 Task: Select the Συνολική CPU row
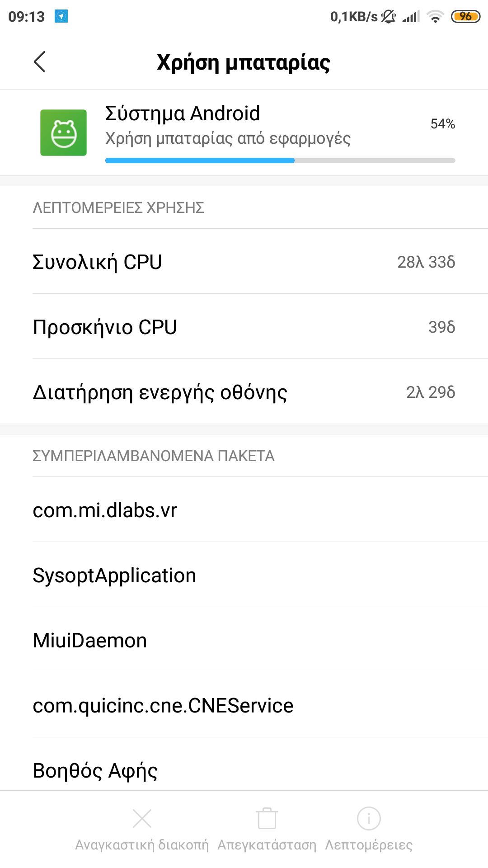244,262
